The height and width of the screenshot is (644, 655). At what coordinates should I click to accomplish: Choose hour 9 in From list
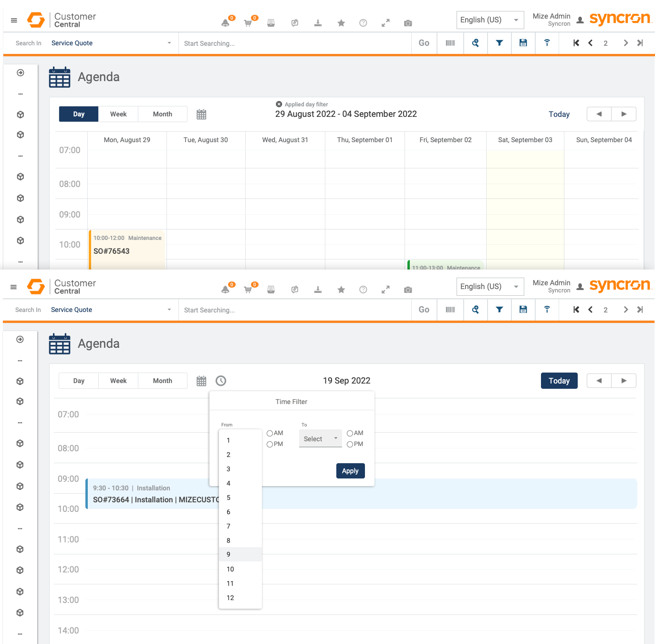tap(240, 554)
